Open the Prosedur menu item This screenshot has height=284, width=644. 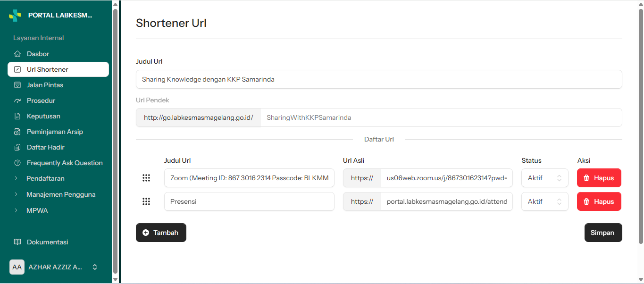point(58,100)
